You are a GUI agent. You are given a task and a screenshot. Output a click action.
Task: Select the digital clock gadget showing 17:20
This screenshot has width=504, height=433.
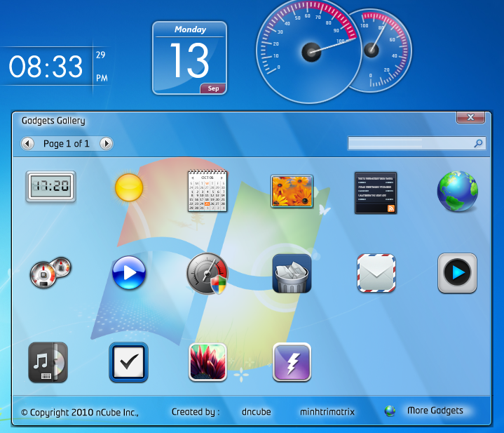click(50, 187)
